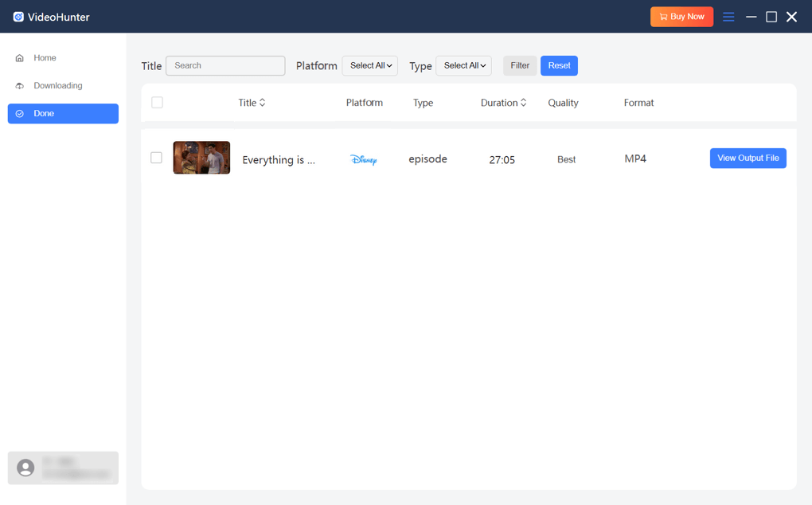This screenshot has height=505, width=812.
Task: Click the 'MP4' format value
Action: click(x=635, y=159)
